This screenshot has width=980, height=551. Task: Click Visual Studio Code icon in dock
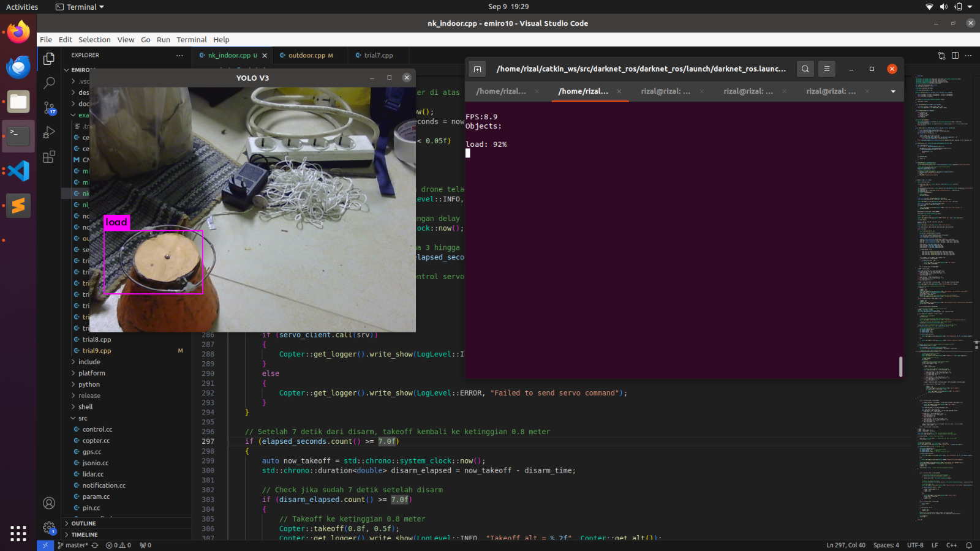point(18,171)
